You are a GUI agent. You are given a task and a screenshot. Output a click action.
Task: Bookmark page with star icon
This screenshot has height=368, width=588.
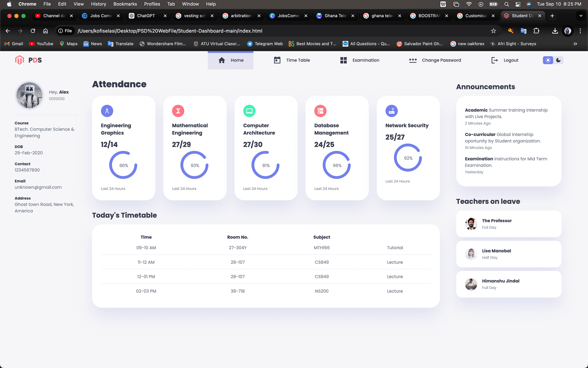point(493,31)
